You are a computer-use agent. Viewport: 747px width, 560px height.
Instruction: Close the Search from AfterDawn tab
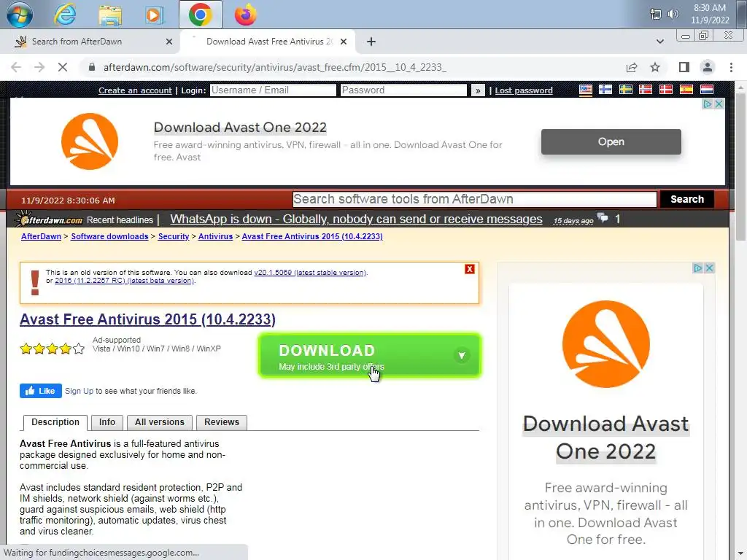tap(169, 42)
